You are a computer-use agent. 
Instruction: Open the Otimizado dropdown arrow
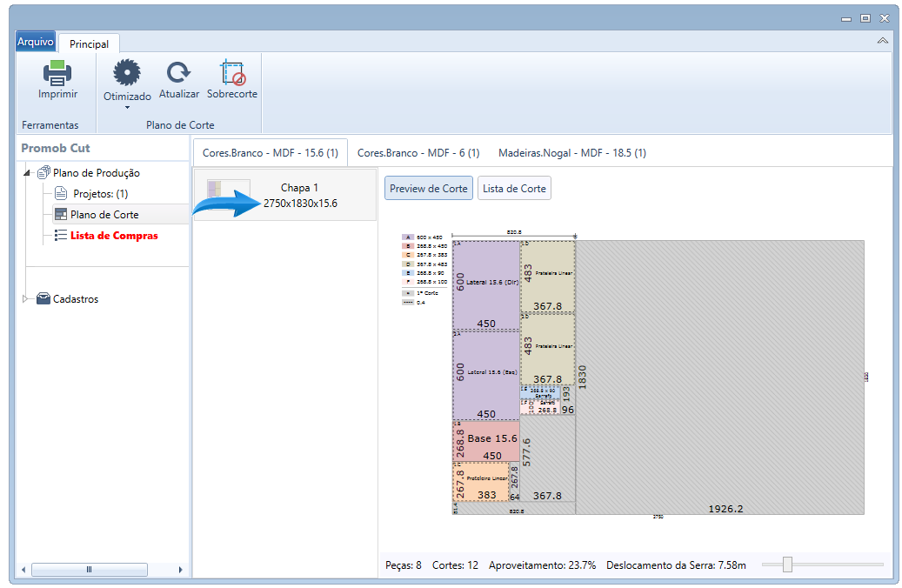tap(127, 108)
